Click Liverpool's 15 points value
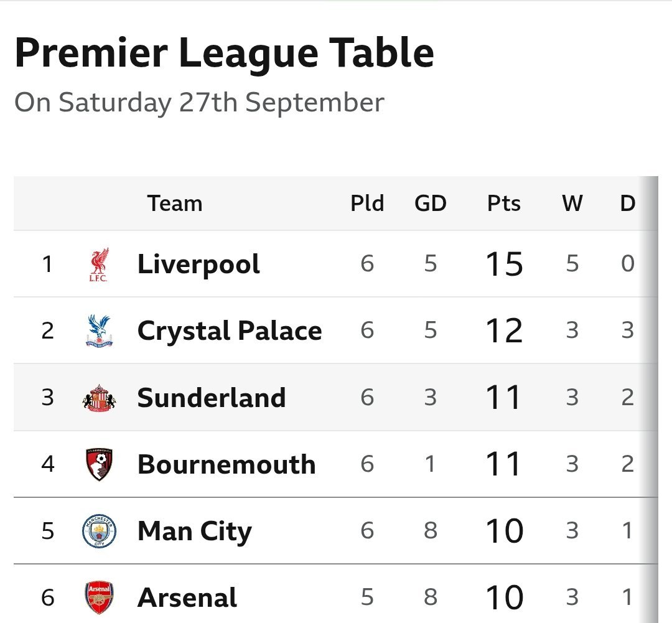This screenshot has width=672, height=623. click(x=504, y=265)
